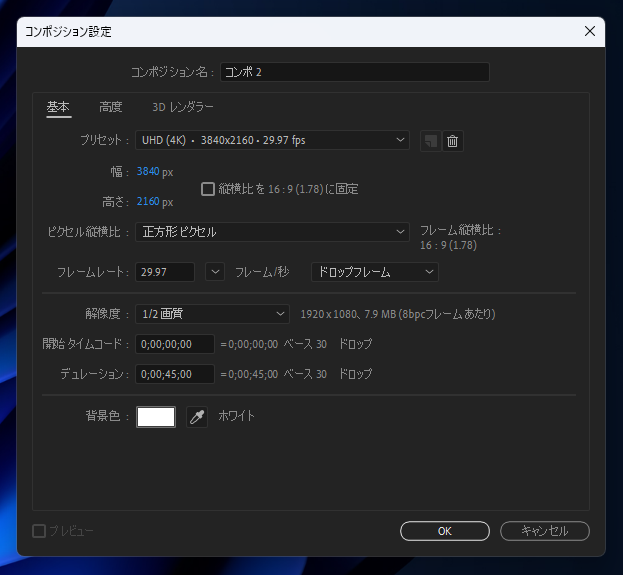Switch to the 基本 tab
Screen dimensions: 623x575
[58, 107]
